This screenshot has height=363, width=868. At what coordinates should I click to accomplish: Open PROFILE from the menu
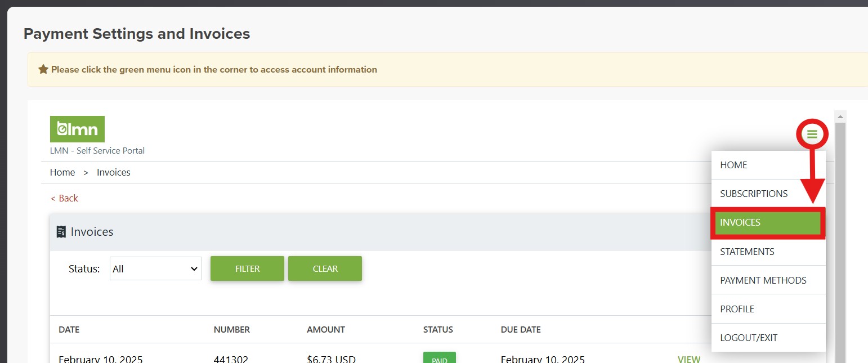[x=768, y=309]
